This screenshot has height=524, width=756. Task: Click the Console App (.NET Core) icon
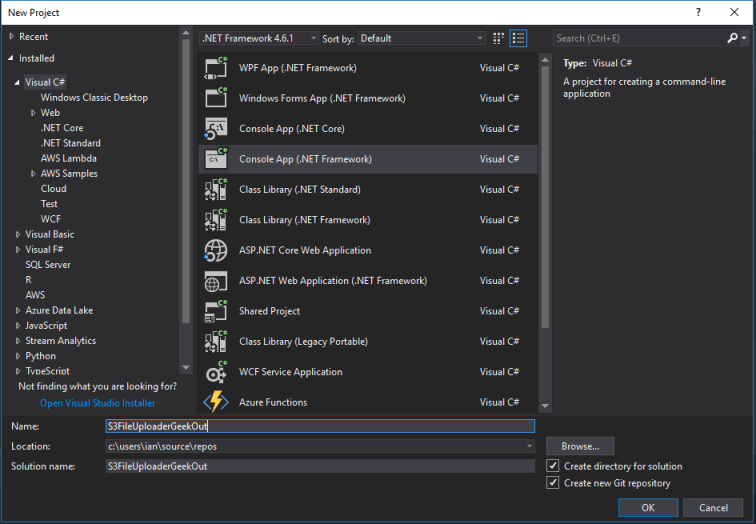click(216, 129)
